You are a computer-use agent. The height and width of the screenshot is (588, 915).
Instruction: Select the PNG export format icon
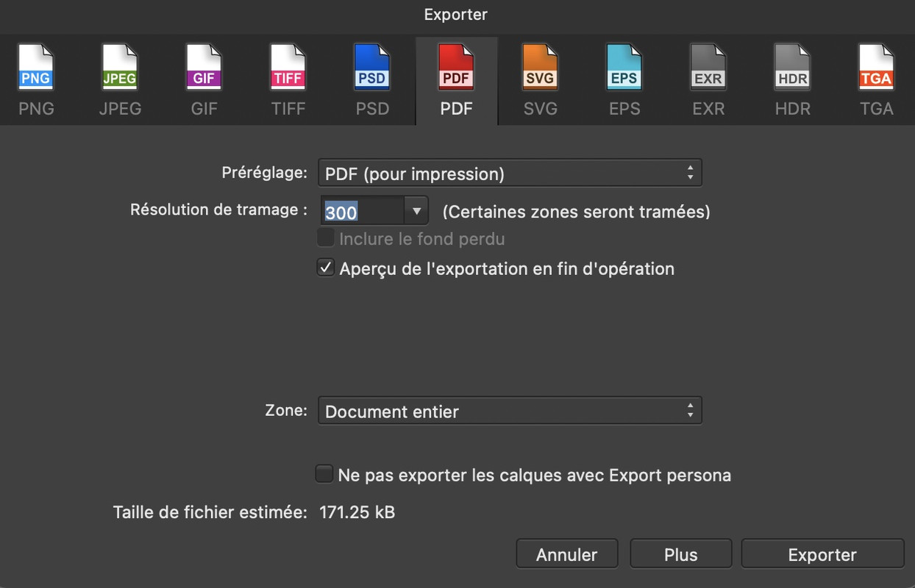36,68
